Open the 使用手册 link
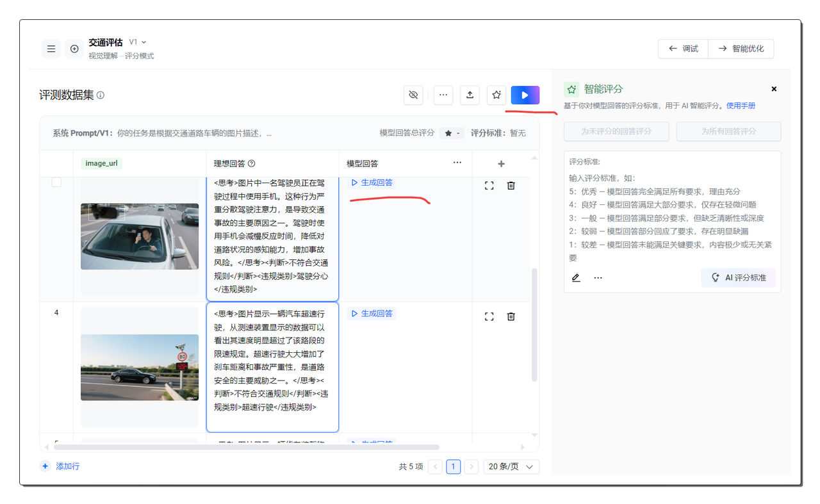 741,106
